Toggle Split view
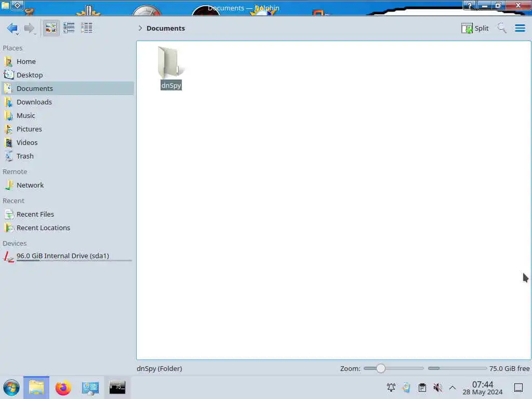 click(475, 28)
